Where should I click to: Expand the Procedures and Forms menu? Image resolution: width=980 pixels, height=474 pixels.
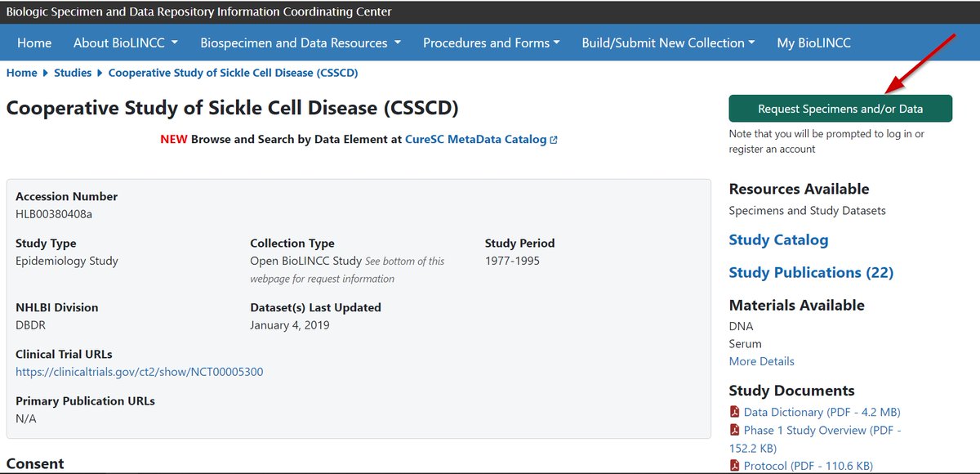point(491,43)
